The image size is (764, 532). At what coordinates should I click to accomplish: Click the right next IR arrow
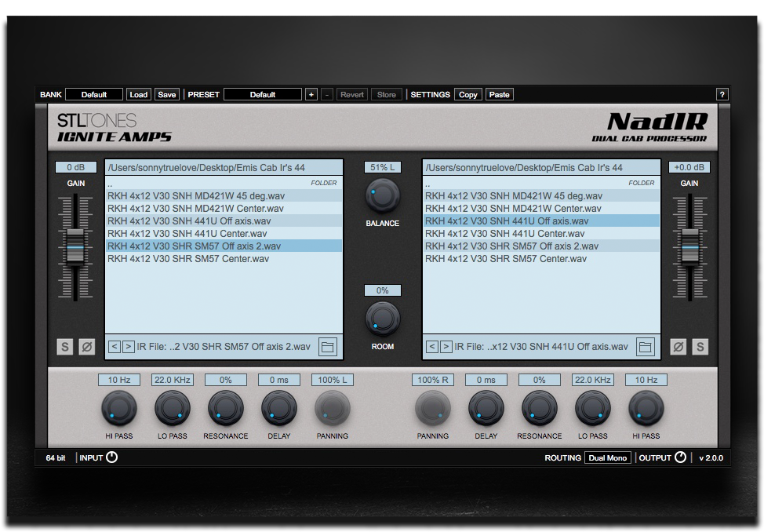tap(446, 347)
